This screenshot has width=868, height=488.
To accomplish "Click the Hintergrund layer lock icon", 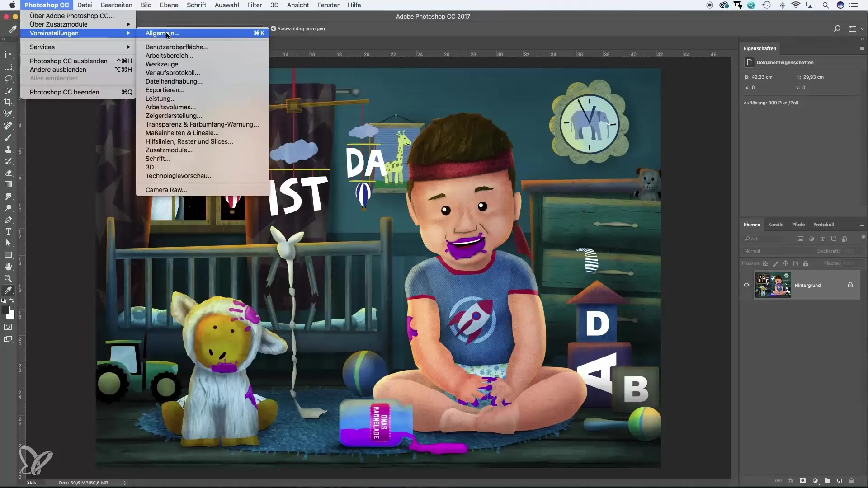I will [850, 285].
